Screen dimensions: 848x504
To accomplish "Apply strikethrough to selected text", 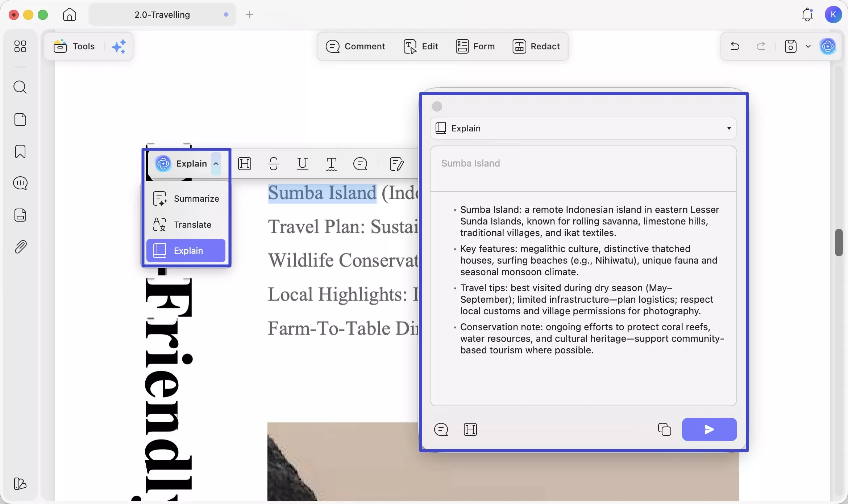I will coord(274,164).
